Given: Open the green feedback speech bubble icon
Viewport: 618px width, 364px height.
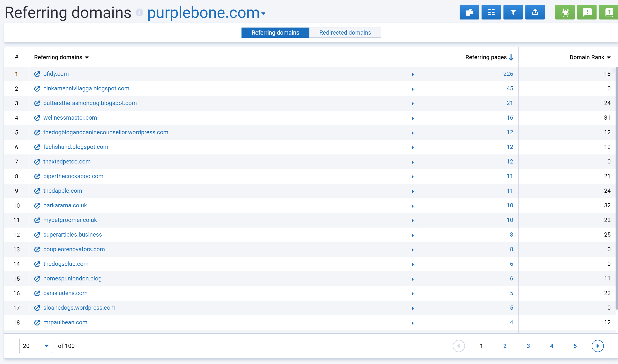Looking at the screenshot, I should (587, 12).
